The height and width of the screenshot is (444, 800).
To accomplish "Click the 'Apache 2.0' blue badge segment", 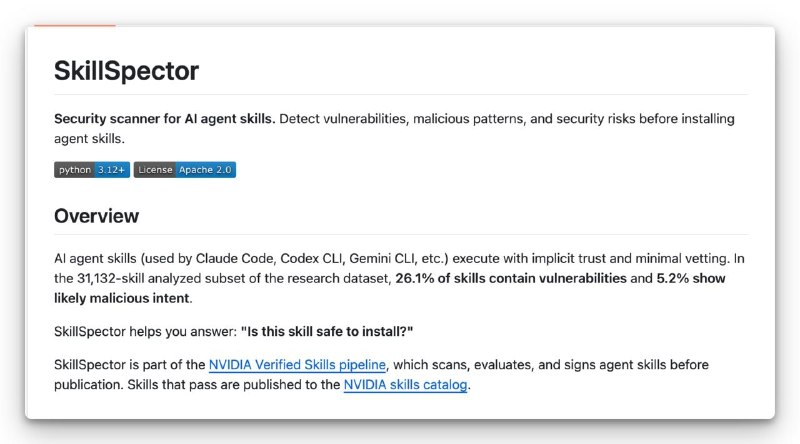I will click(x=206, y=170).
